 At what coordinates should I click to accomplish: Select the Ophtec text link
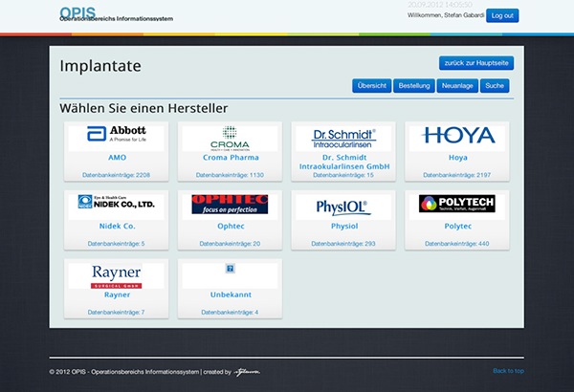tap(231, 227)
